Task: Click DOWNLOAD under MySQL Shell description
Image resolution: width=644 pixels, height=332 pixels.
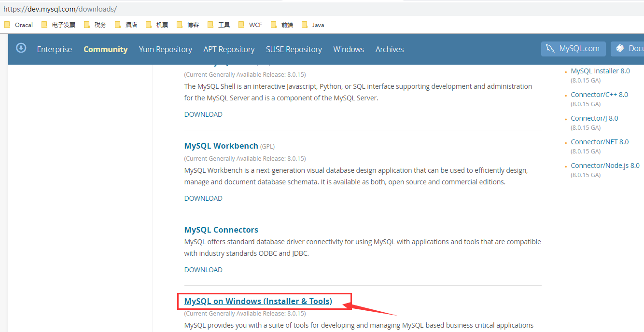Action: coord(203,114)
